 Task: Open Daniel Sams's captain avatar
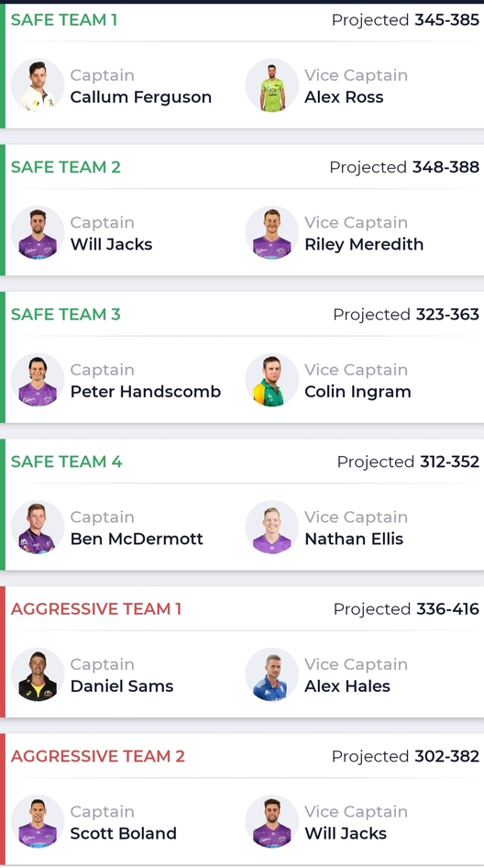coord(38,674)
